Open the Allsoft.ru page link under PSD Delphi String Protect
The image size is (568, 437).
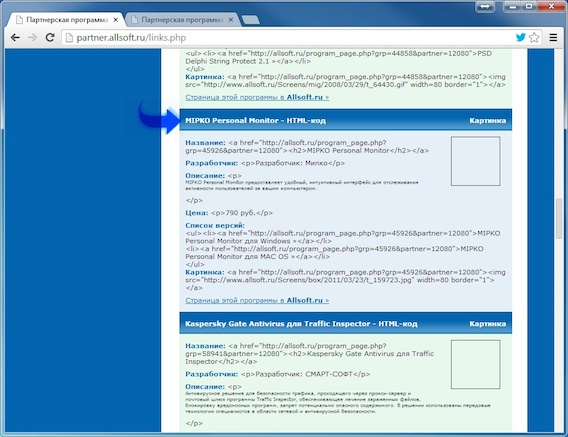tap(257, 97)
